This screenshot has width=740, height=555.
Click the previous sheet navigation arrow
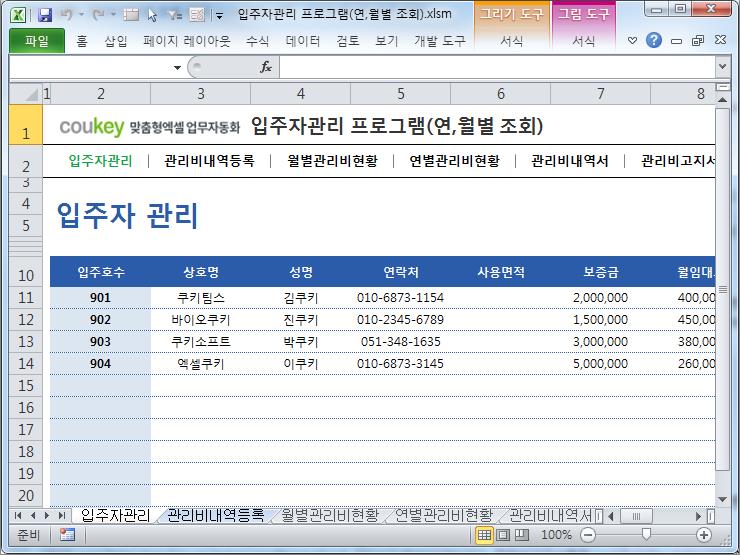(x=33, y=515)
